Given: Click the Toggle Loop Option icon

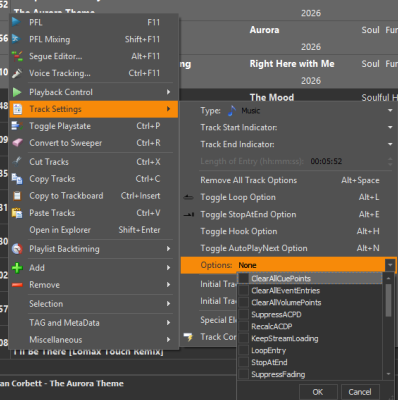Looking at the screenshot, I should (x=189, y=197).
